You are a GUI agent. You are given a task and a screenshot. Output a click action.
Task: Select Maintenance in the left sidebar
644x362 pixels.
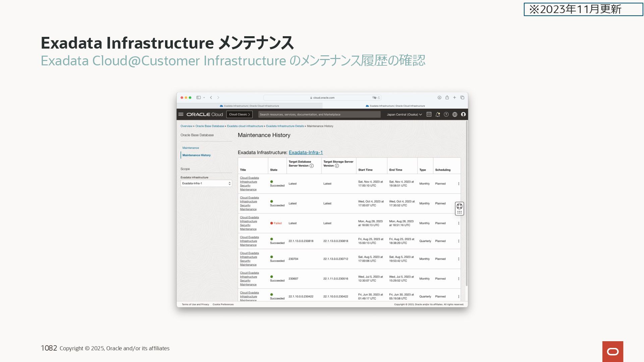191,148
